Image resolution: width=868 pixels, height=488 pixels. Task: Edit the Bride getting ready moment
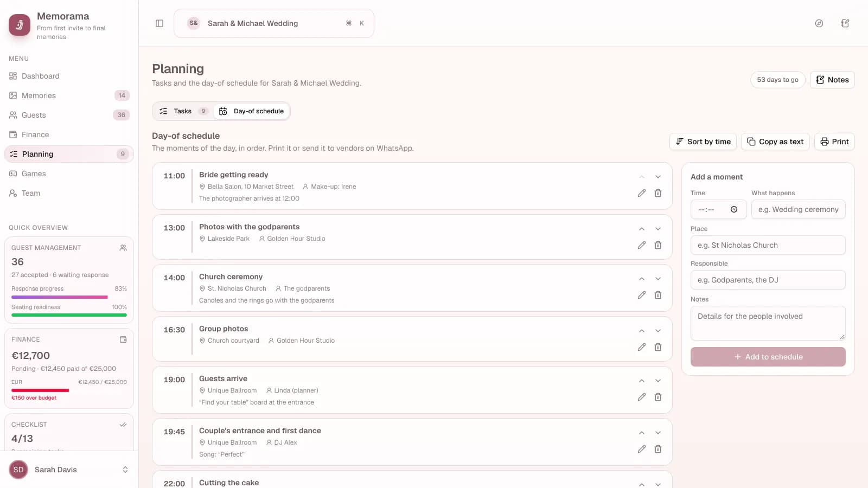pos(642,193)
